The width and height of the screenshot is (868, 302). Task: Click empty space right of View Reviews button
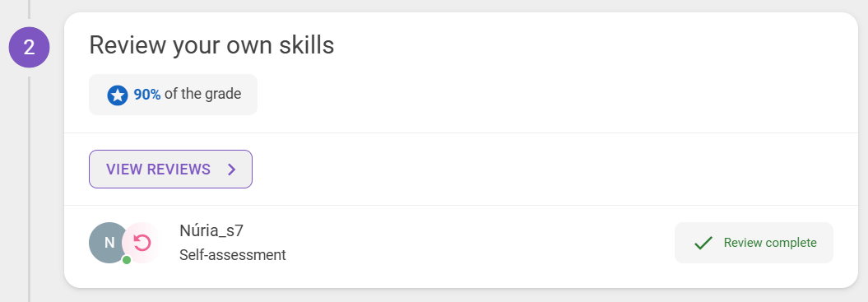click(548, 169)
